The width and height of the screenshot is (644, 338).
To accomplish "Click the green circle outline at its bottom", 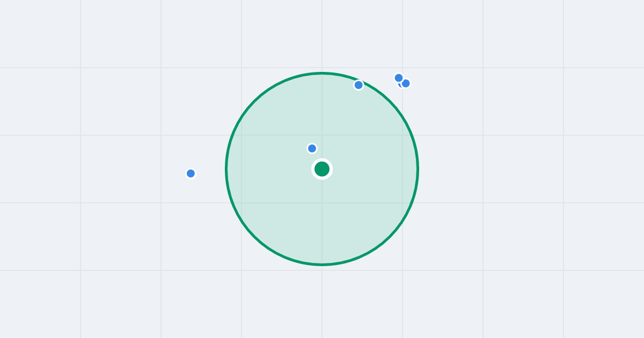I will click(322, 264).
